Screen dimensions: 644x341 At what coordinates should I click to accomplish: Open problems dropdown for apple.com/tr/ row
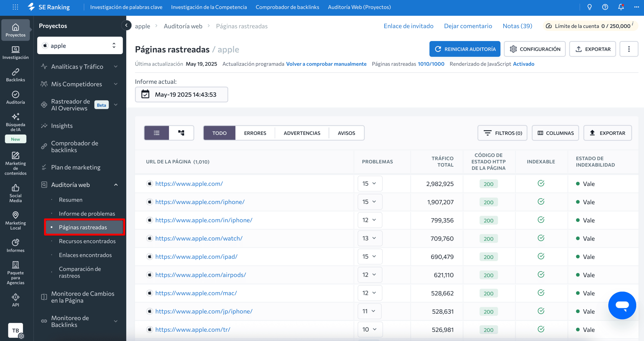370,329
